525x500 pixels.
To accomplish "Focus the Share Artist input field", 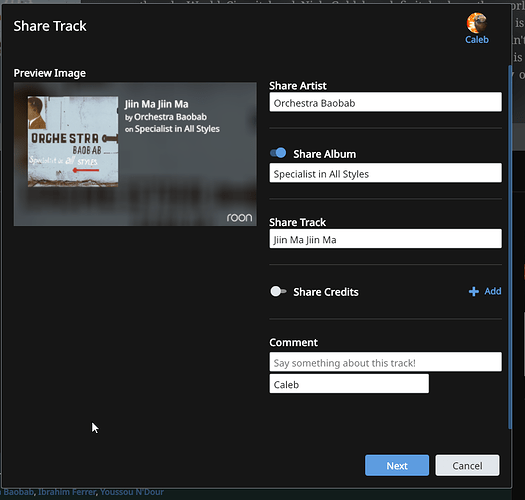I will tap(385, 102).
